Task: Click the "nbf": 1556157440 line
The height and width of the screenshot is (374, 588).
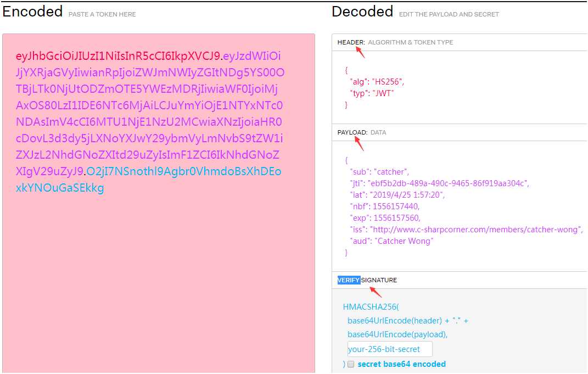Action: (384, 206)
